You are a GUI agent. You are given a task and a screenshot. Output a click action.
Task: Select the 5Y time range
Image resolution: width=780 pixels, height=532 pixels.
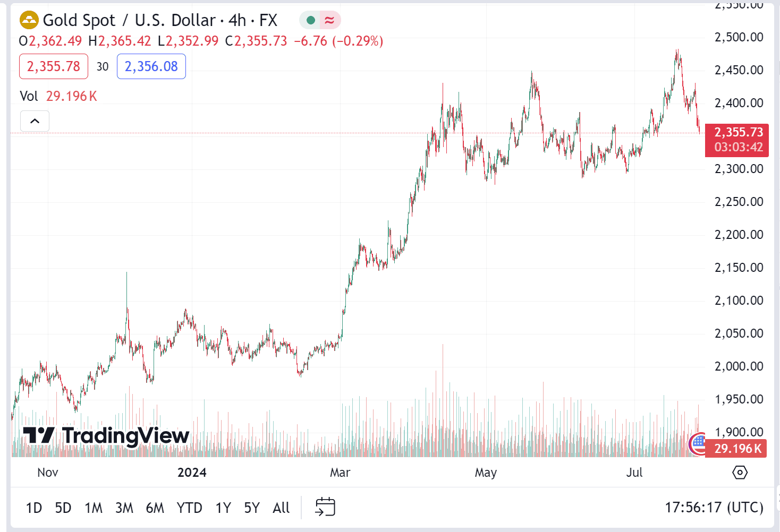(x=252, y=508)
